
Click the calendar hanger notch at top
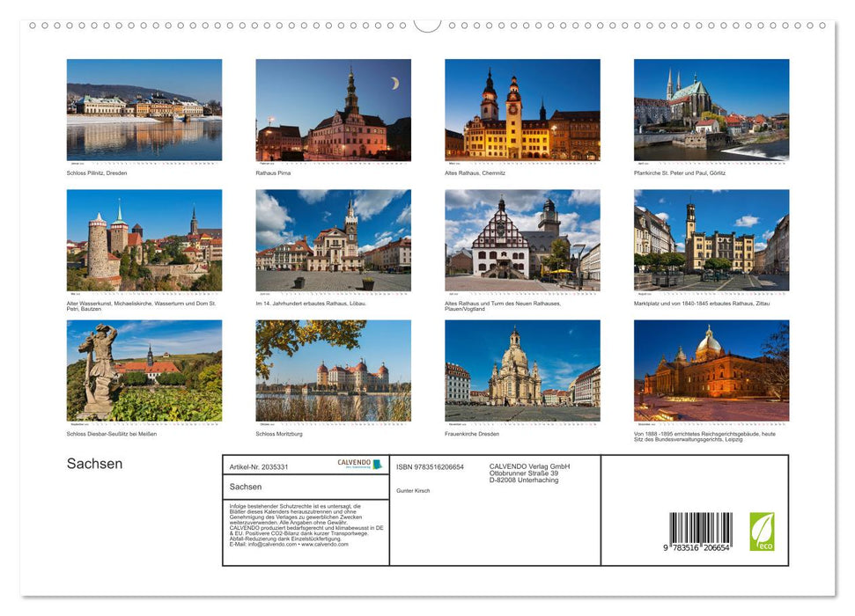pos(427,24)
